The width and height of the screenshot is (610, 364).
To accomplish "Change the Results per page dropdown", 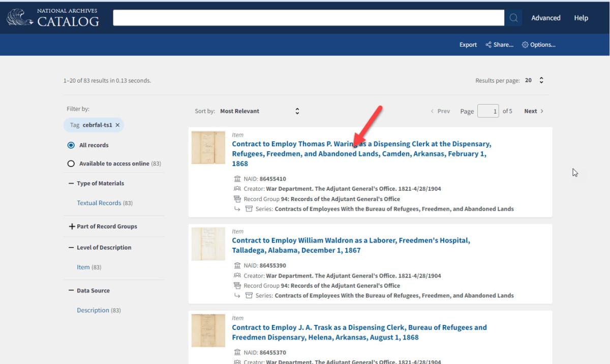I will click(535, 80).
